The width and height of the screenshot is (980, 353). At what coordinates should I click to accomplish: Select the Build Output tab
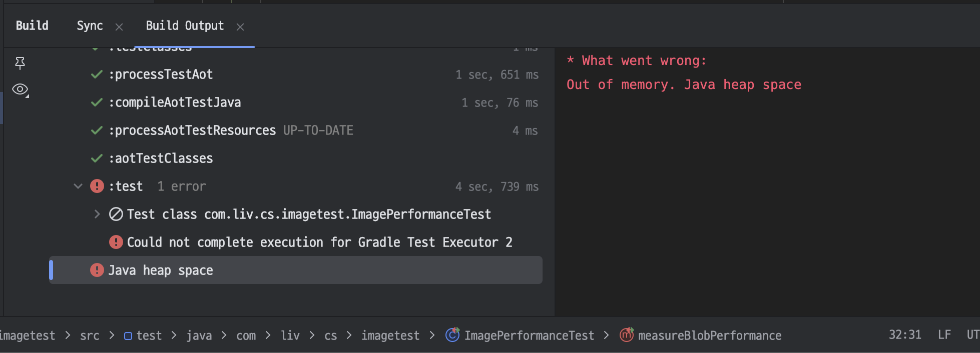point(185,26)
